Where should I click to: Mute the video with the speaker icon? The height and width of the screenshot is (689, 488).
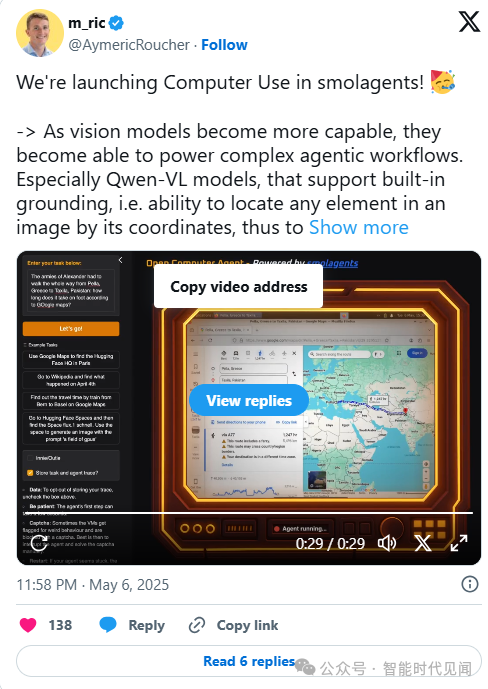387,544
